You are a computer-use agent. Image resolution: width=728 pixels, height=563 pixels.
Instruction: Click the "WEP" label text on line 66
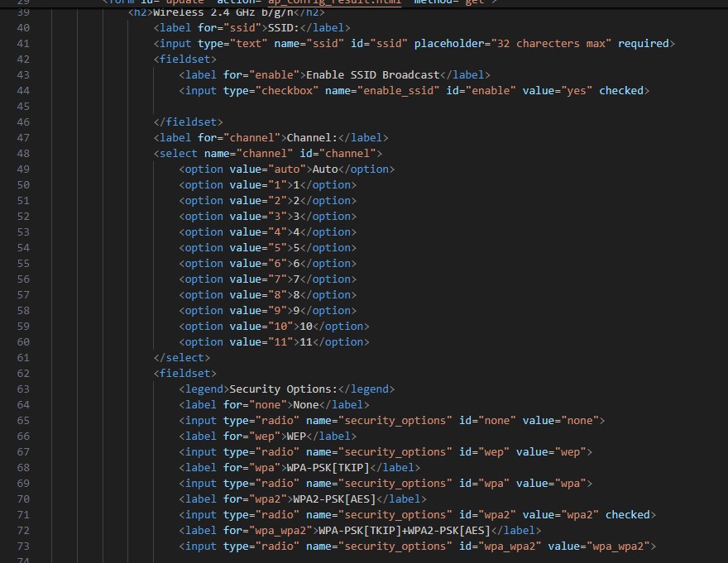pyautogui.click(x=296, y=437)
